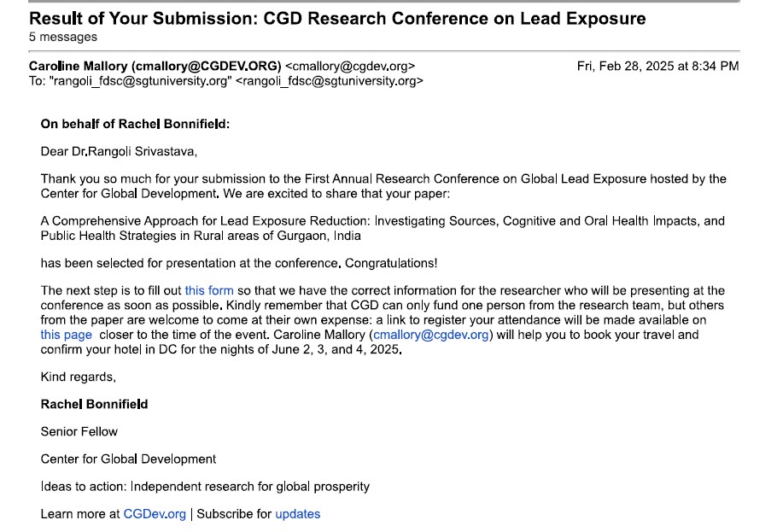This screenshot has height=532, width=777.
Task: Click the email subject heading
Action: click(x=337, y=18)
